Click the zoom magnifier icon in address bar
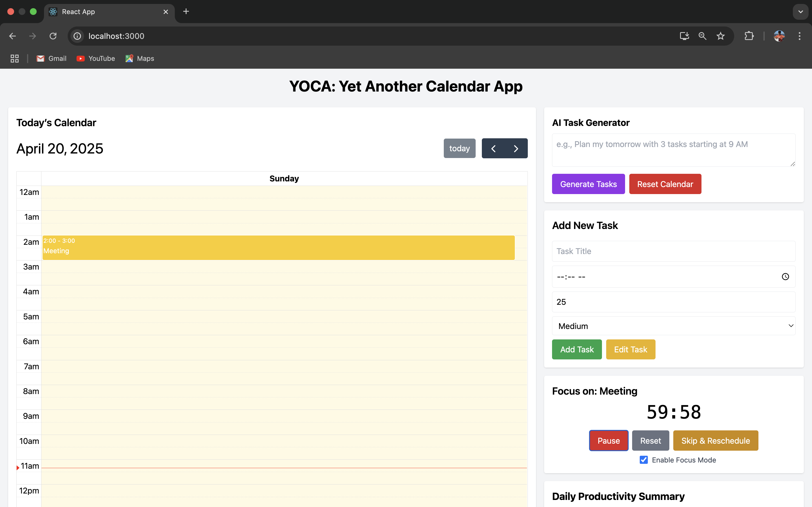Viewport: 812px width, 507px height. point(702,36)
